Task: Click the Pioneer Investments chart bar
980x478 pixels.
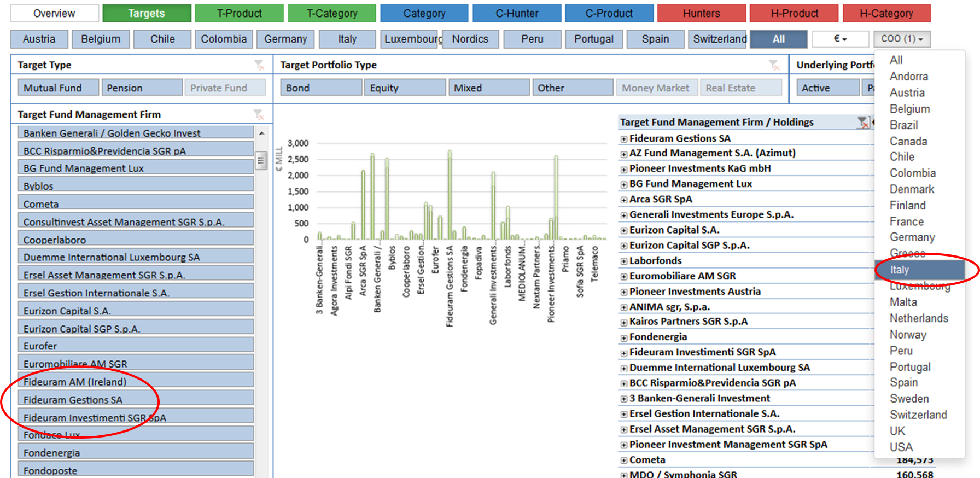Action: click(556, 197)
